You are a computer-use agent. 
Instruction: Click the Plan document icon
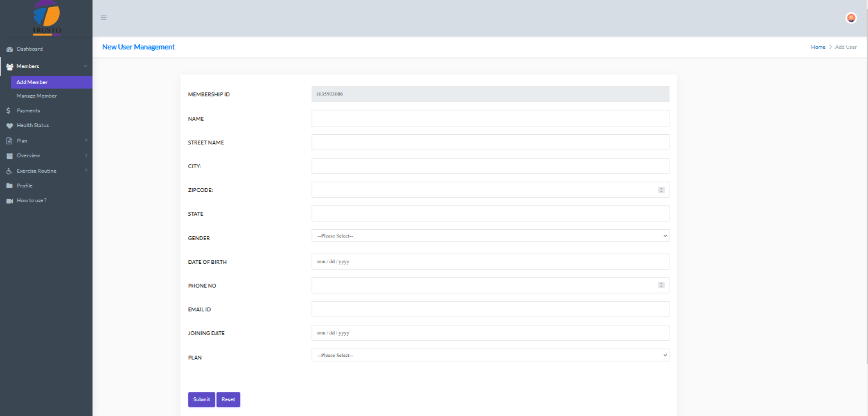(x=9, y=141)
